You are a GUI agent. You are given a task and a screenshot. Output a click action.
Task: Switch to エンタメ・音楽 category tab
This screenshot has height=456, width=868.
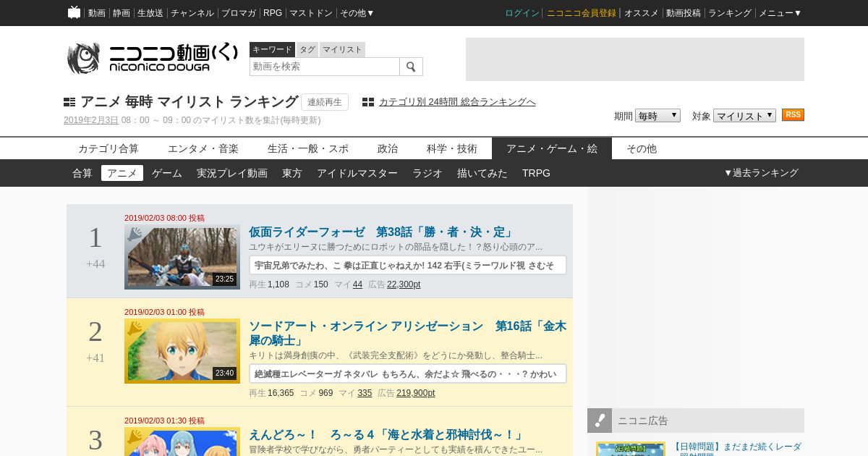pyautogui.click(x=203, y=148)
